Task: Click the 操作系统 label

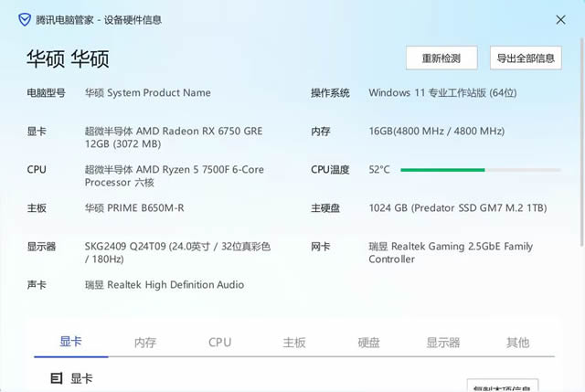Action: coord(330,93)
